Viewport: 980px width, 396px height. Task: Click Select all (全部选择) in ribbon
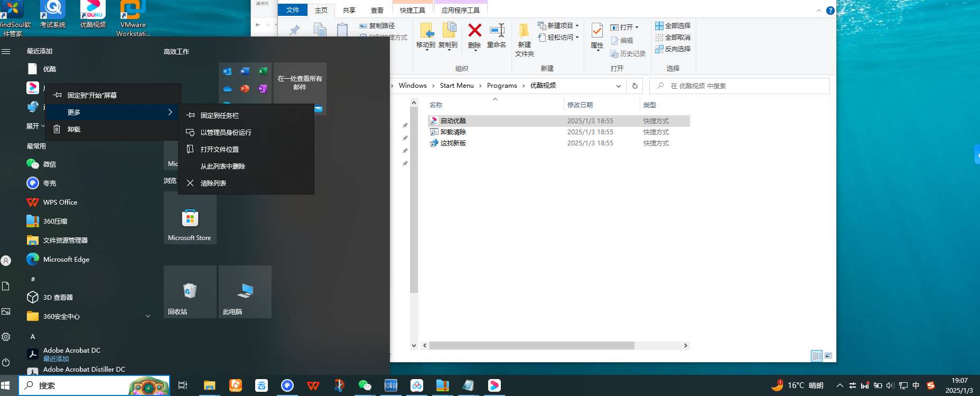(673, 25)
